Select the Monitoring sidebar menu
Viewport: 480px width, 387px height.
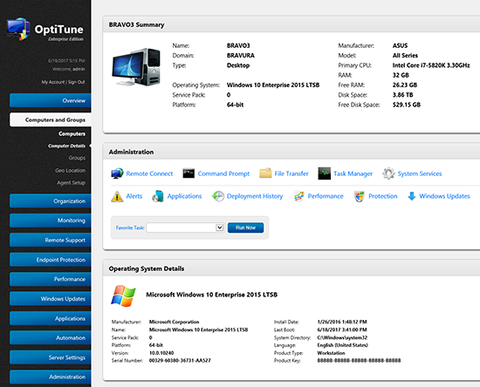[50, 220]
